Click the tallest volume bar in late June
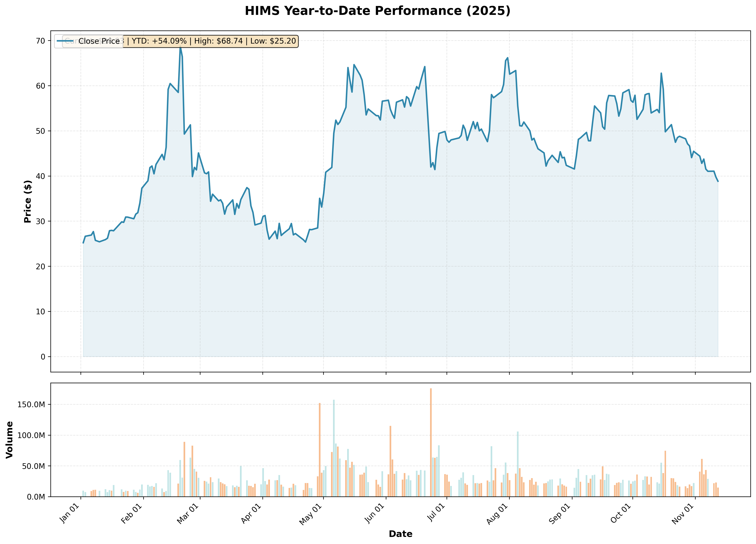Viewport: 756px width, 544px height. tap(431, 442)
